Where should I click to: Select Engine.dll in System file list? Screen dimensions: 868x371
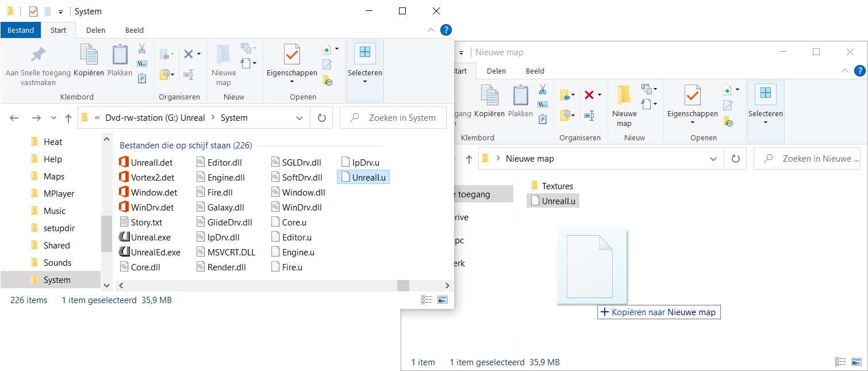[221, 177]
